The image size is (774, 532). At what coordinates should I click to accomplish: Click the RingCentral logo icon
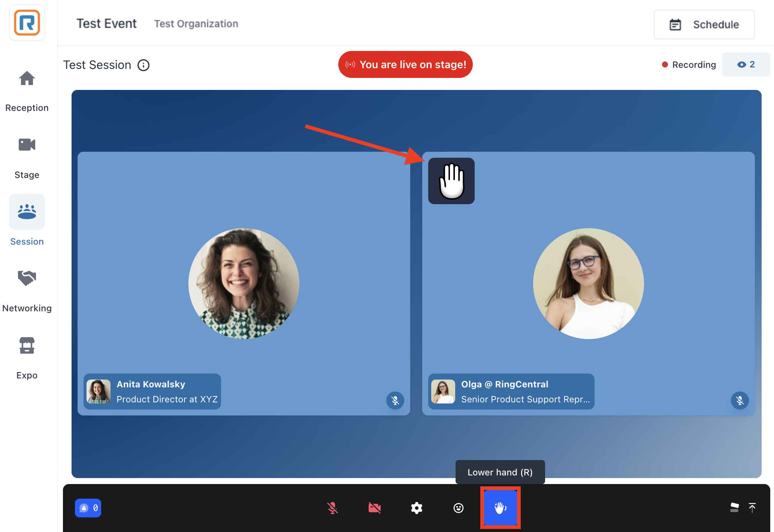pyautogui.click(x=27, y=23)
